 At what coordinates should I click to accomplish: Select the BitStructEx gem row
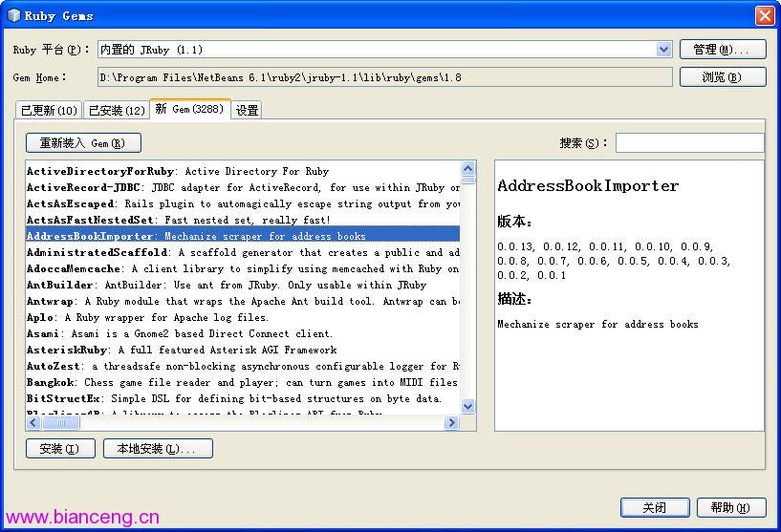pos(243,398)
